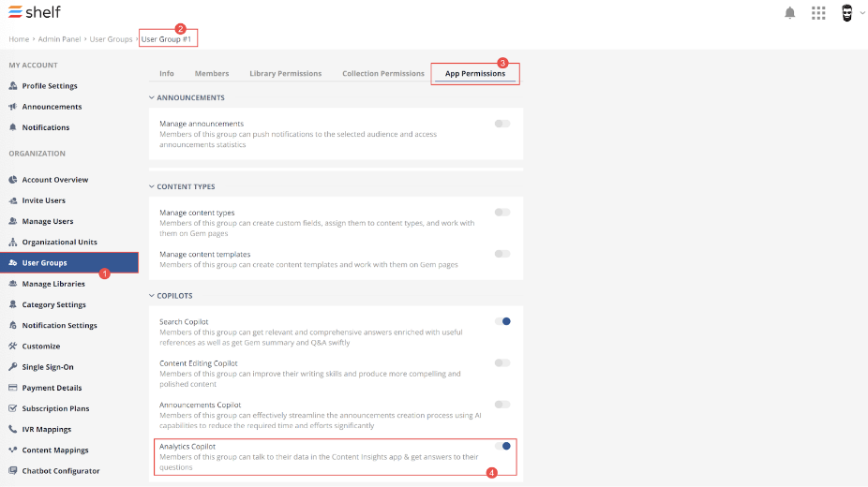Click the Profile Settings sidebar icon
868x487 pixels.
point(13,85)
